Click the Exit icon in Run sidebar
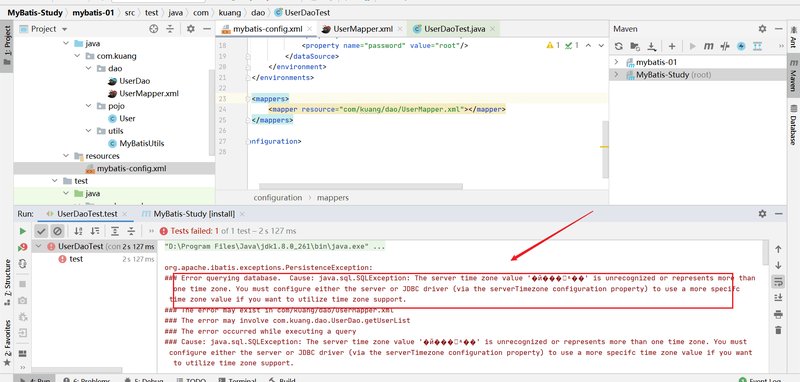Image resolution: width=800 pixels, height=382 pixels. (x=22, y=334)
